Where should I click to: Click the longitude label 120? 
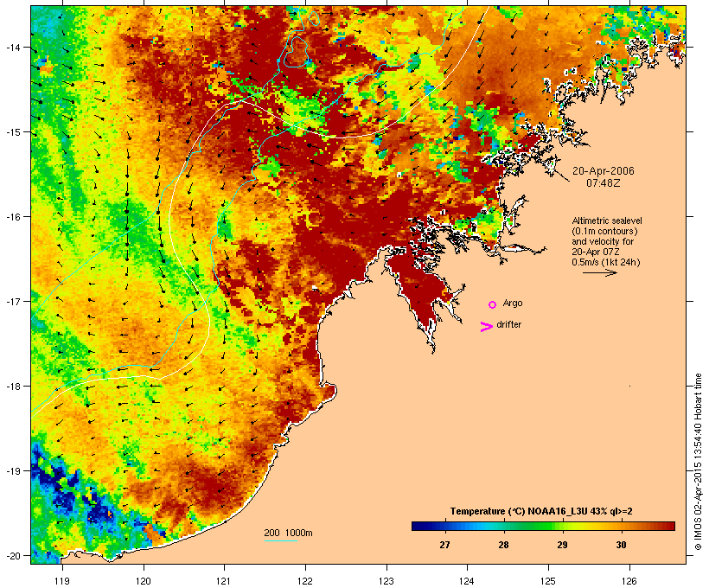pos(144,581)
